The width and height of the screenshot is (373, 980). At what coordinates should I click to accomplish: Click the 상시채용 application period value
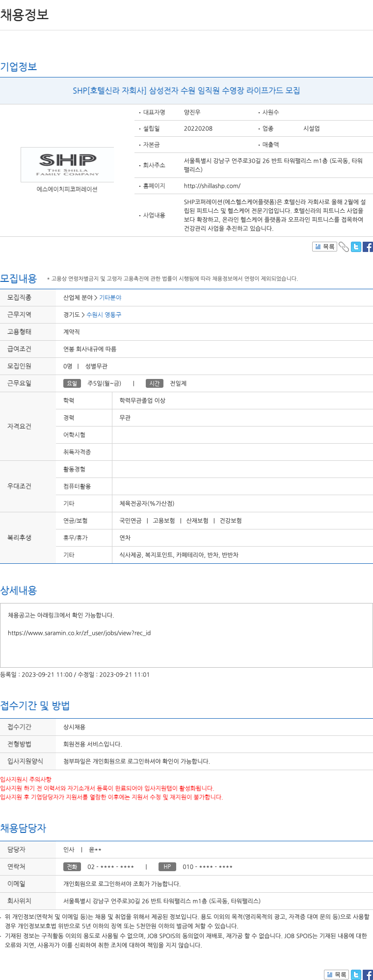[x=74, y=727]
